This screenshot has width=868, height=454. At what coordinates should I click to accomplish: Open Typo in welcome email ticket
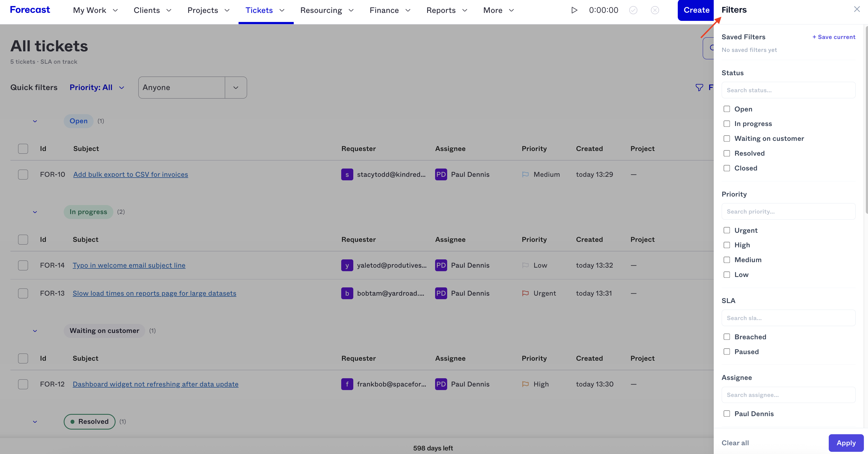pyautogui.click(x=129, y=265)
